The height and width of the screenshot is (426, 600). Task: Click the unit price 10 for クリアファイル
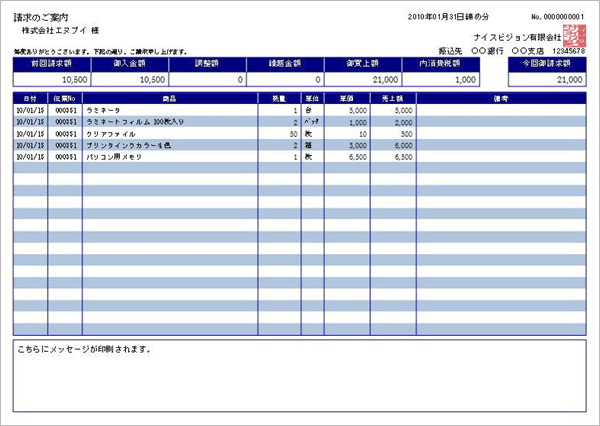point(363,134)
